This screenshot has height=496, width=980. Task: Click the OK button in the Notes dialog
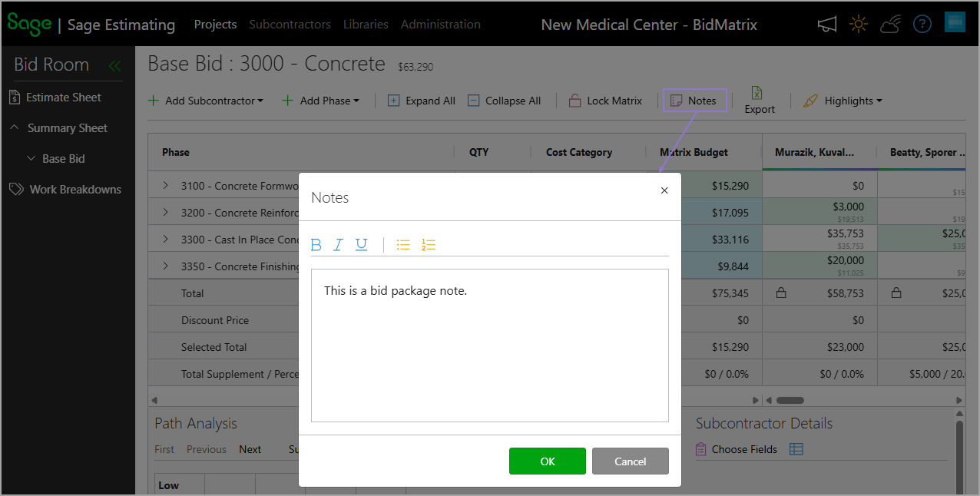547,461
